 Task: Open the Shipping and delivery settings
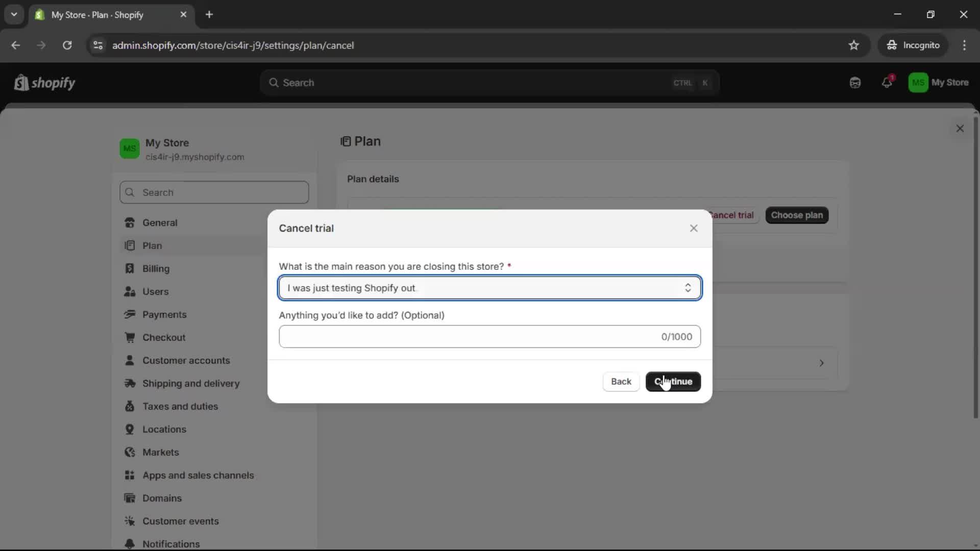(191, 383)
